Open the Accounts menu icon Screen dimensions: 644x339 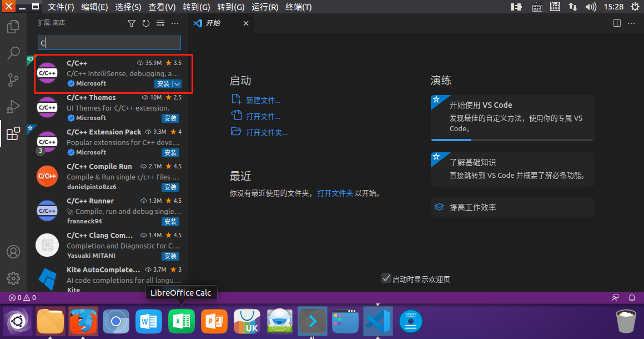(x=13, y=252)
